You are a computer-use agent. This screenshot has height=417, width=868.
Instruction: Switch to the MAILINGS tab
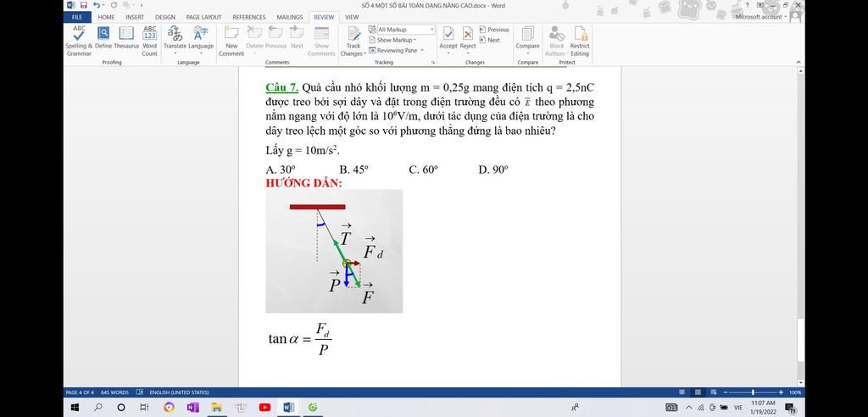click(290, 17)
